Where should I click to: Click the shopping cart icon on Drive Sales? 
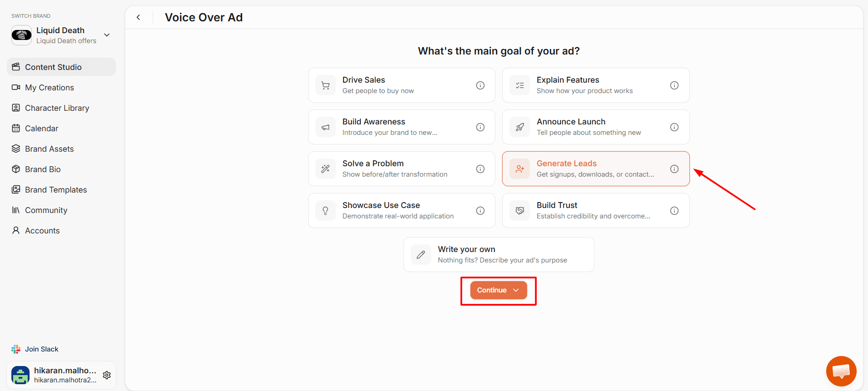(x=325, y=85)
